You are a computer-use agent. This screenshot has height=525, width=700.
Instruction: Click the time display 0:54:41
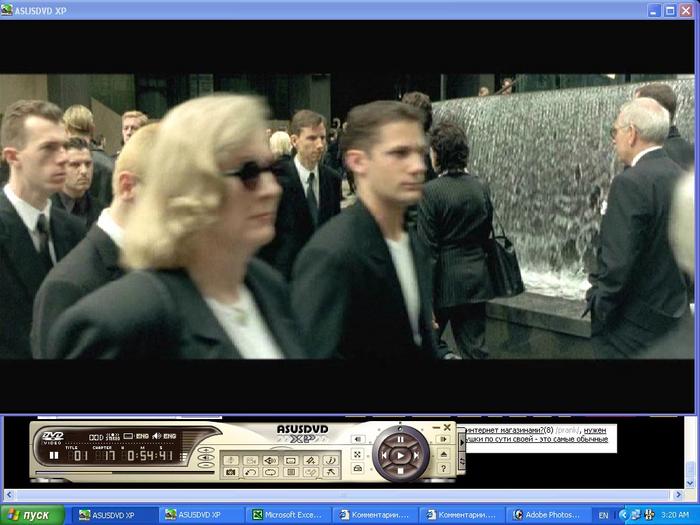150,456
